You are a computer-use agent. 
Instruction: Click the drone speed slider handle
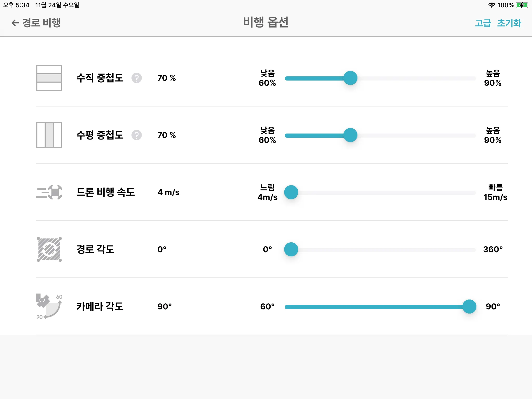[x=291, y=192]
